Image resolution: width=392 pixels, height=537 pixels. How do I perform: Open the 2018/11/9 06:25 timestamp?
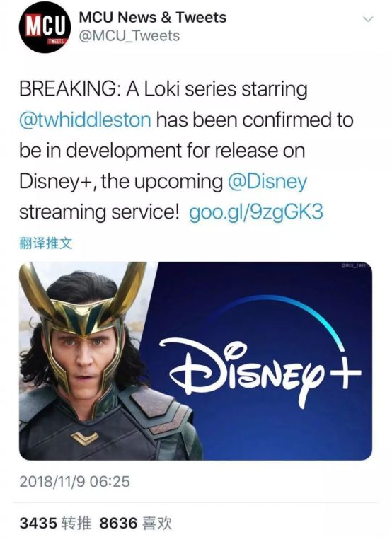[x=75, y=482]
